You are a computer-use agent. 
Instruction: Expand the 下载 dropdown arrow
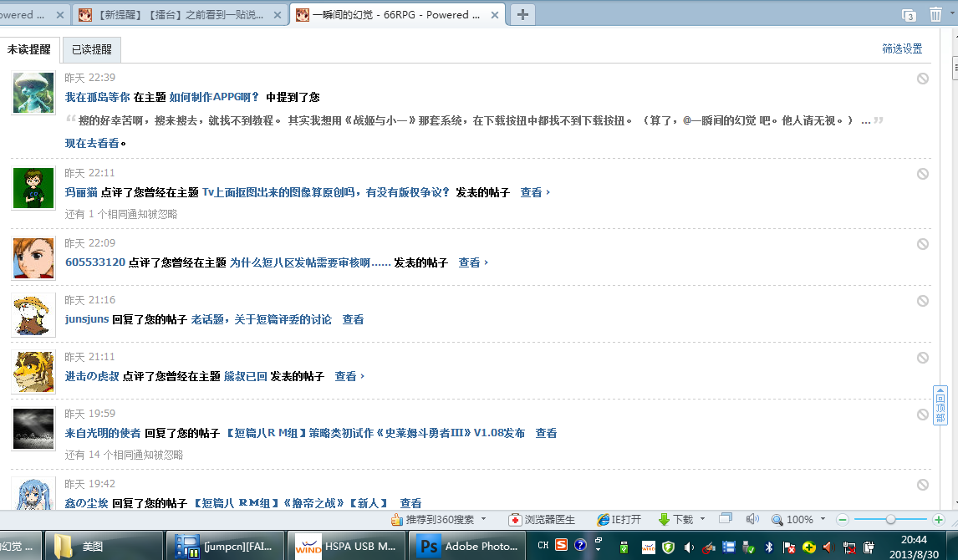(702, 520)
